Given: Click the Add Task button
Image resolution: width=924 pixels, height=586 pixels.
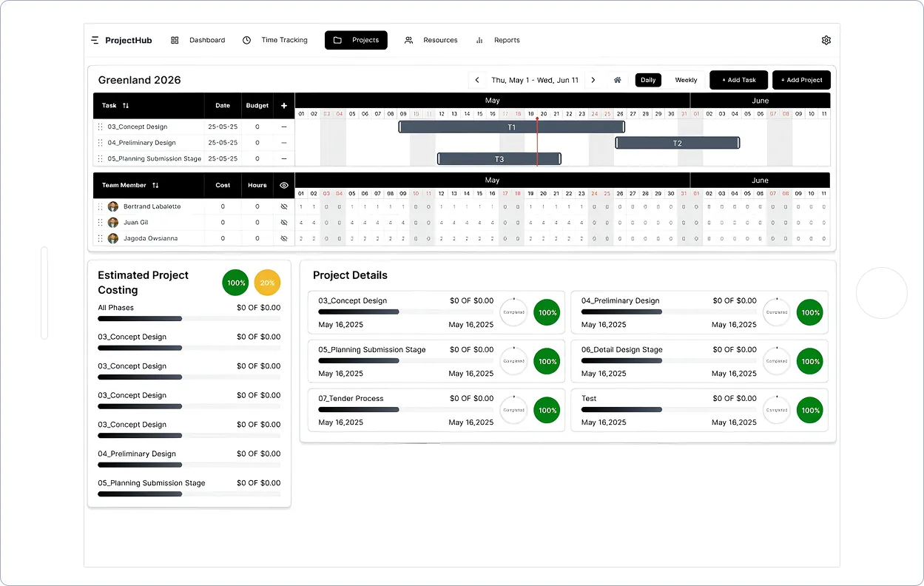Looking at the screenshot, I should [739, 80].
